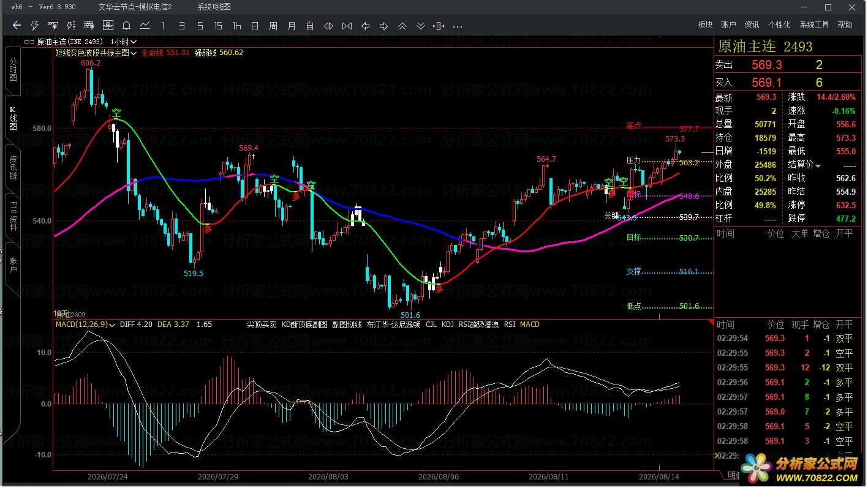
Task: Click the 2026/07/29 date axis label
Action: pyautogui.click(x=218, y=476)
